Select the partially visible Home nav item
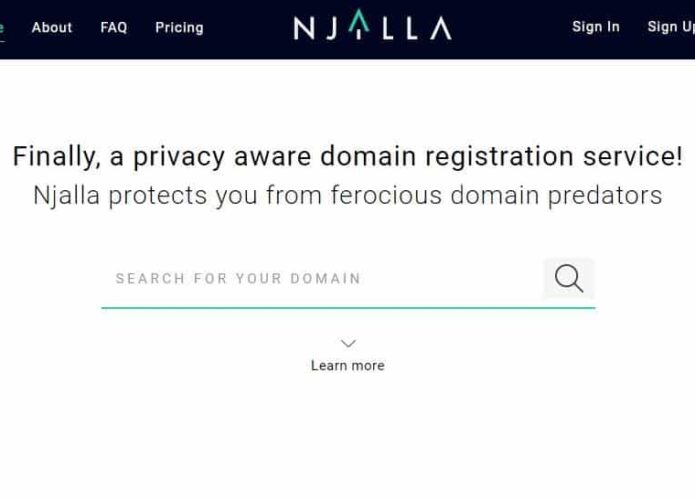695x500 pixels. (x=2, y=27)
